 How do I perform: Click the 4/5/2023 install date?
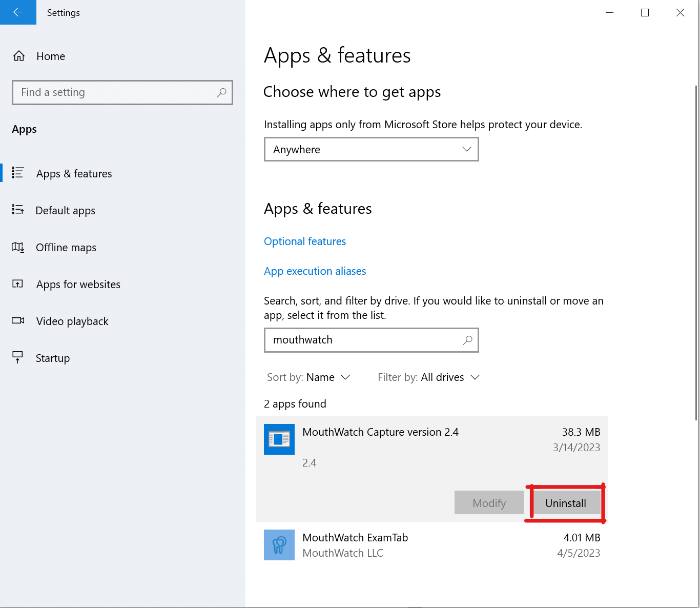coord(579,553)
